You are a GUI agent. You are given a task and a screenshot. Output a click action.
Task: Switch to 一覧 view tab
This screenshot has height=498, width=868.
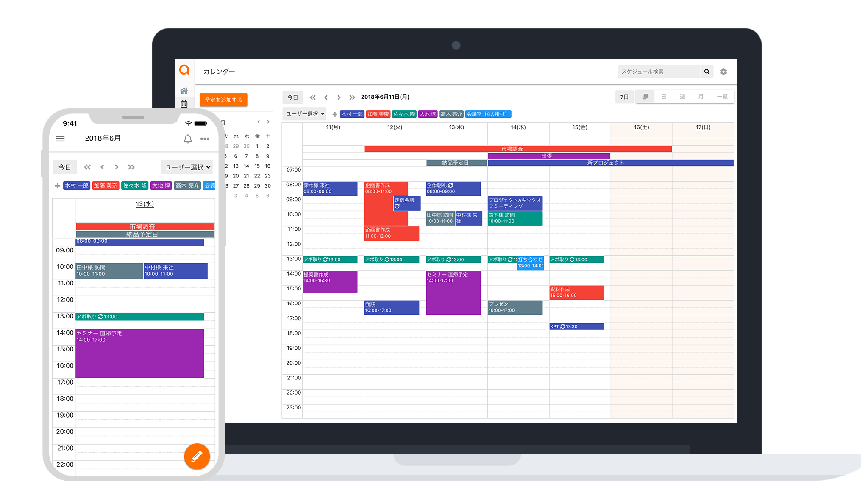tap(722, 97)
